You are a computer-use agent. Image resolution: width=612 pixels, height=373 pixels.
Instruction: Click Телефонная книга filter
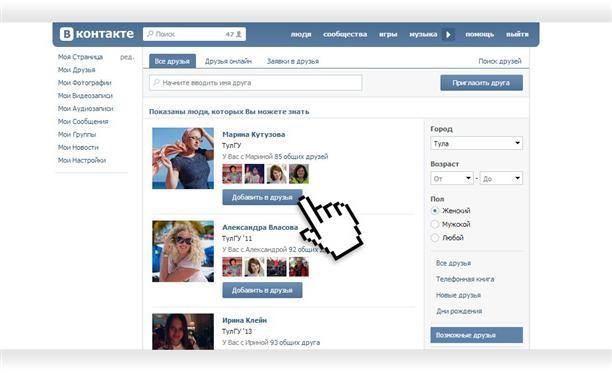465,279
